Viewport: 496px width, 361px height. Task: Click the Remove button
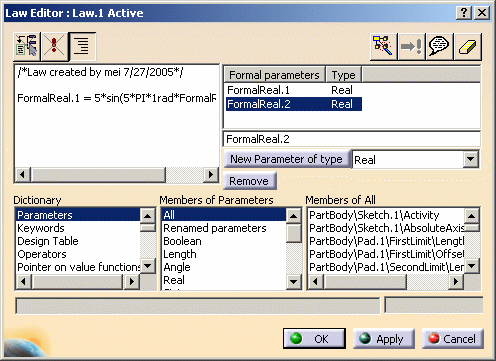249,181
